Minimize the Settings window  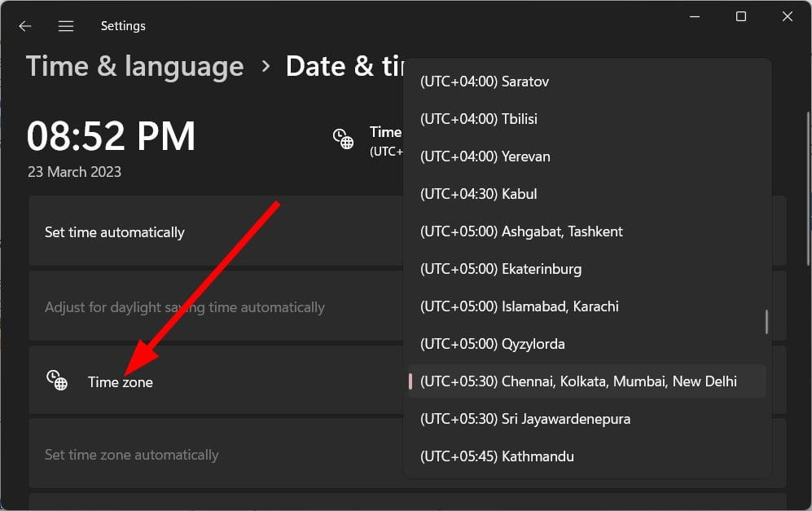(694, 17)
